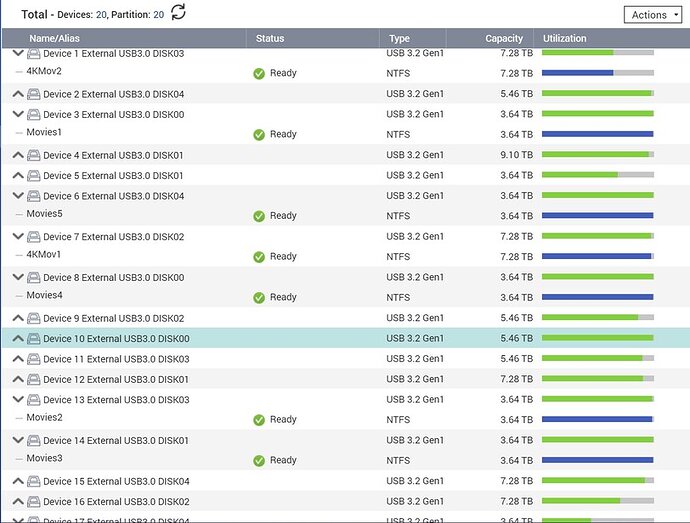Viewport: 690px width, 523px height.
Task: Click the Device 12 disk icon
Action: pos(34,379)
